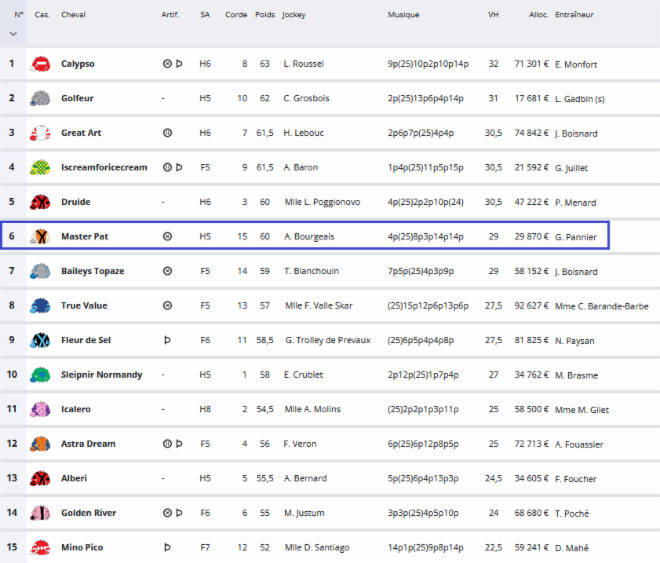Click True Value's blue jockey silks icon
The width and height of the screenshot is (660, 563).
[41, 305]
